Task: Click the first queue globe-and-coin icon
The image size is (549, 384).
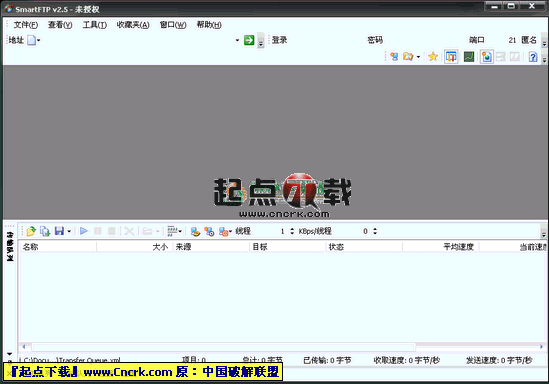Action: click(x=195, y=231)
